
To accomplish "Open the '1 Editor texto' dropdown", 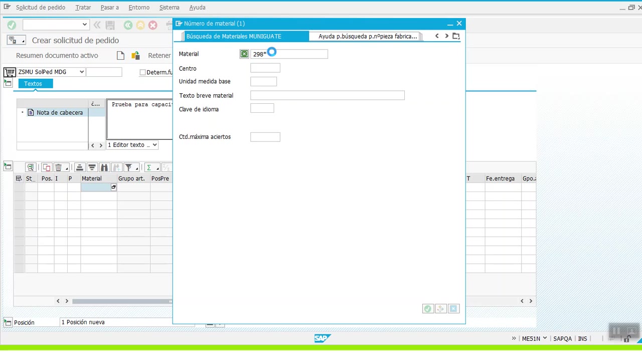I will tap(154, 145).
